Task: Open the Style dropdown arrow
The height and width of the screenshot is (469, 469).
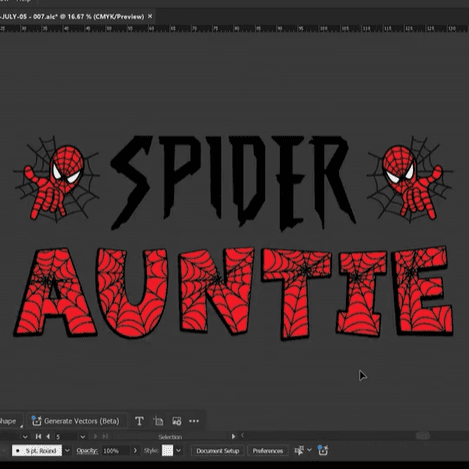Action: 179,451
